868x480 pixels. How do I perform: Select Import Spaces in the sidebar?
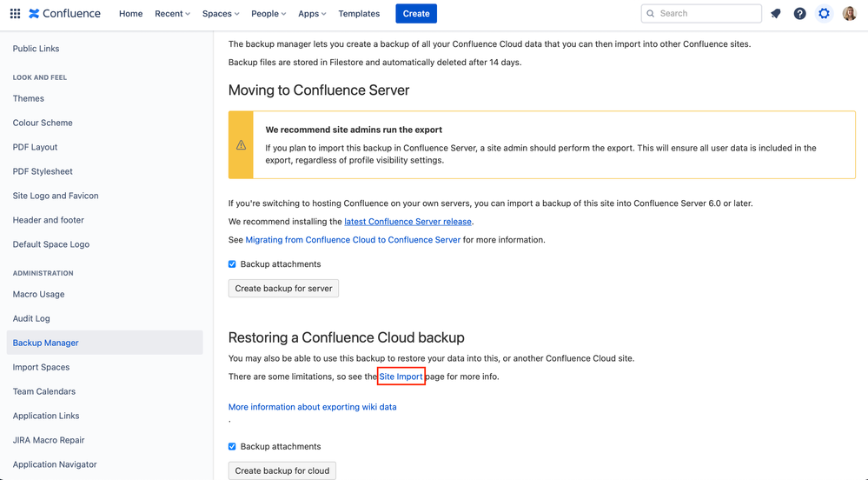point(41,367)
